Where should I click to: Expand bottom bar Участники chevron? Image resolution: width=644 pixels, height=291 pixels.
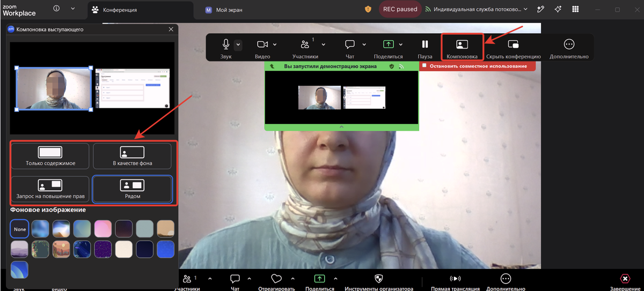coord(210,279)
